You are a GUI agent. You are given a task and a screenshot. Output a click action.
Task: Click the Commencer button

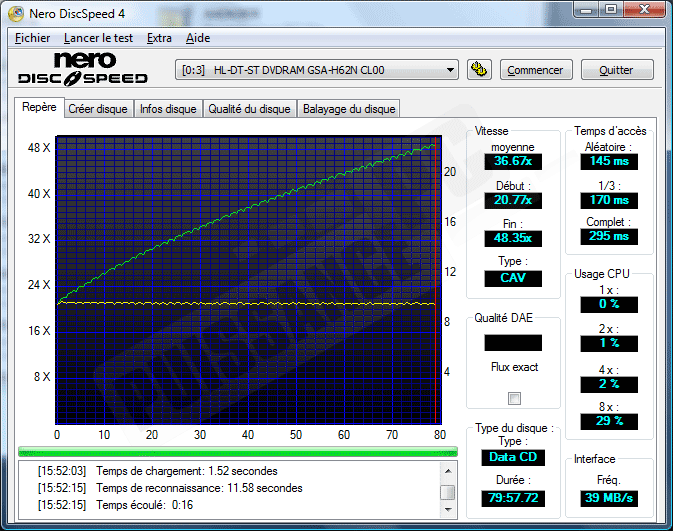[x=537, y=70]
